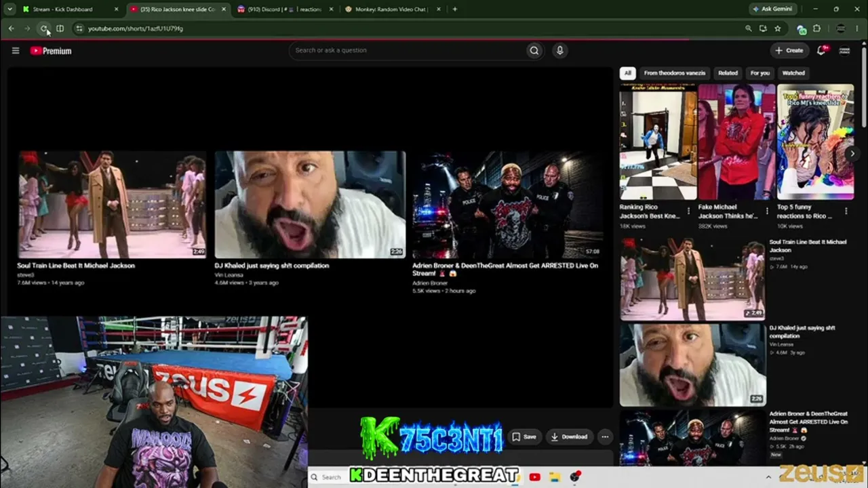
Task: Focus the Chrome address bar URL
Action: click(136, 28)
